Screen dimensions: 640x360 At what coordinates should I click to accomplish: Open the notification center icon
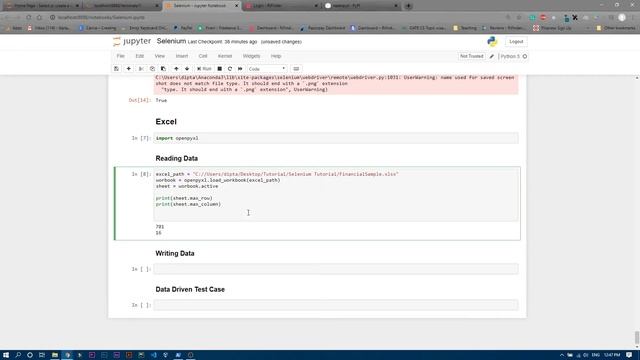pos(629,355)
